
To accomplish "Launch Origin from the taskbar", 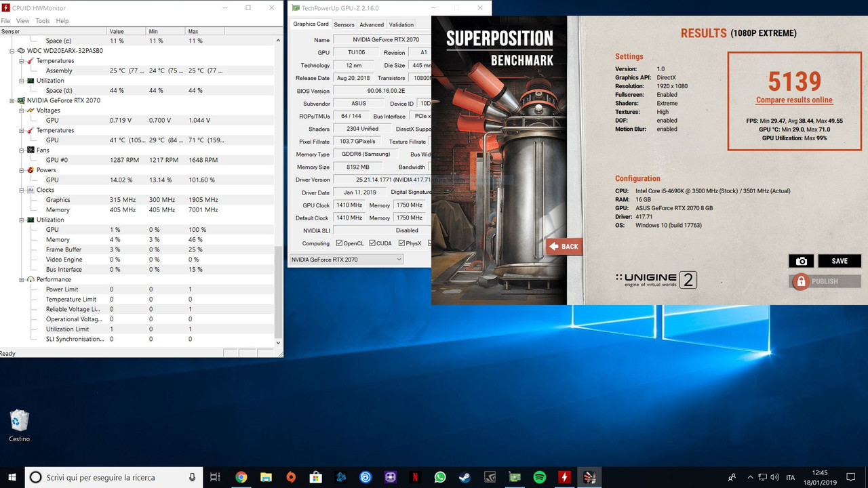I will click(291, 477).
